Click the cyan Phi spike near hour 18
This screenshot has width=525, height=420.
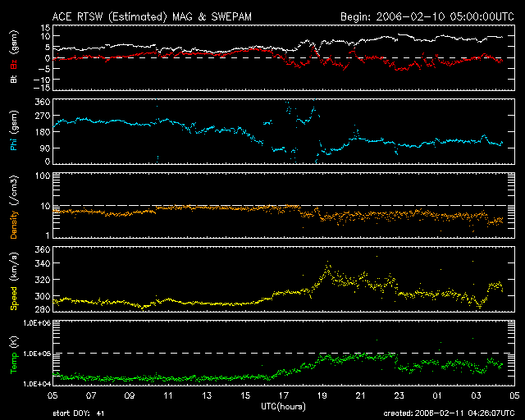[313, 107]
